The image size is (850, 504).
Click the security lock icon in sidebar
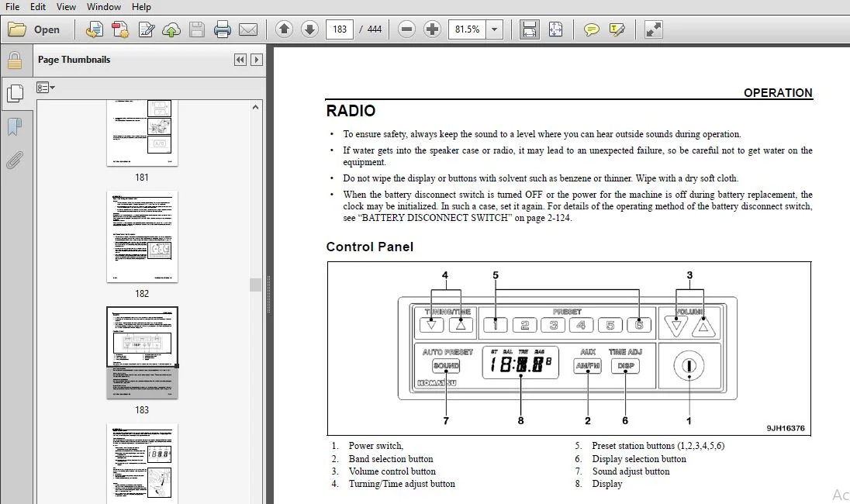click(x=15, y=60)
